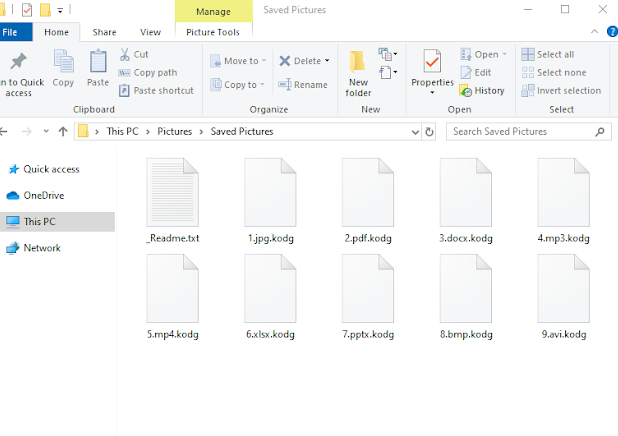Switch to the View ribbon tab
The height and width of the screenshot is (436, 618).
coord(150,32)
